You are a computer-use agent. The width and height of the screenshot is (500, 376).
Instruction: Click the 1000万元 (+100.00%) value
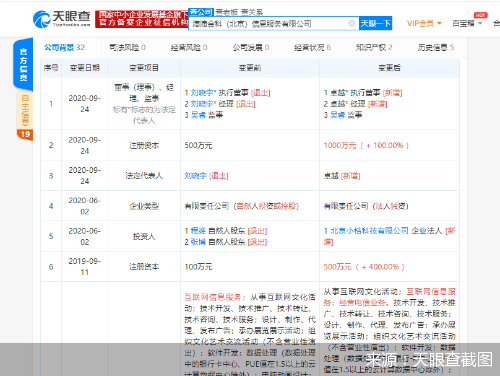(366, 145)
